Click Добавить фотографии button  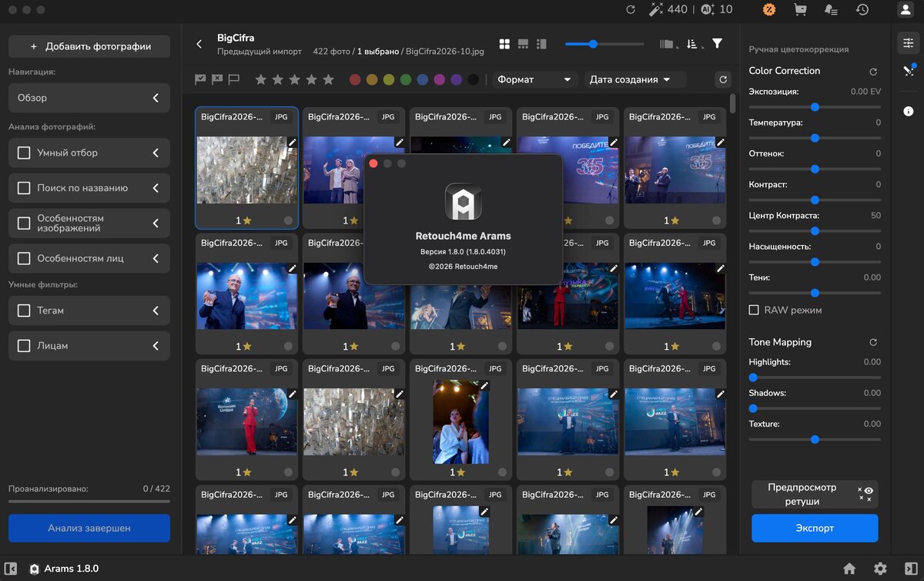coord(89,46)
